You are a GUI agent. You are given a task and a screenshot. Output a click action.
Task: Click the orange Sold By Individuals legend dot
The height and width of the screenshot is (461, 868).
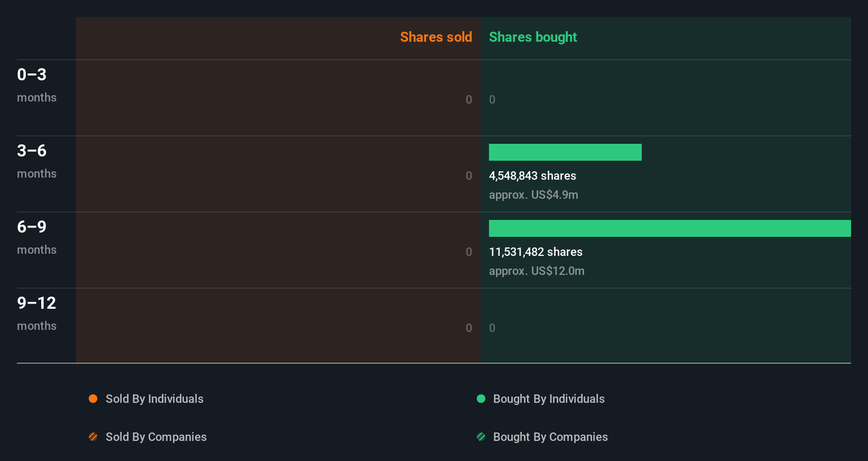pos(93,399)
